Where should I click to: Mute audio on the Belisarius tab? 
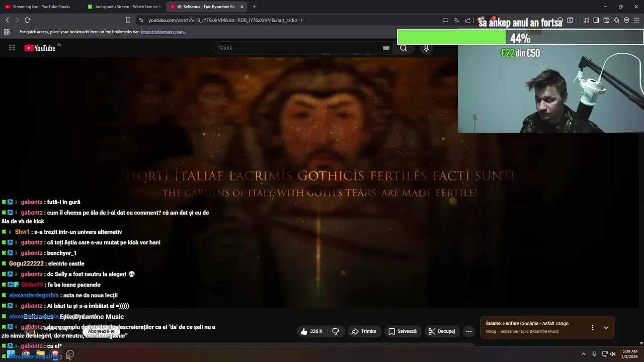(180, 7)
